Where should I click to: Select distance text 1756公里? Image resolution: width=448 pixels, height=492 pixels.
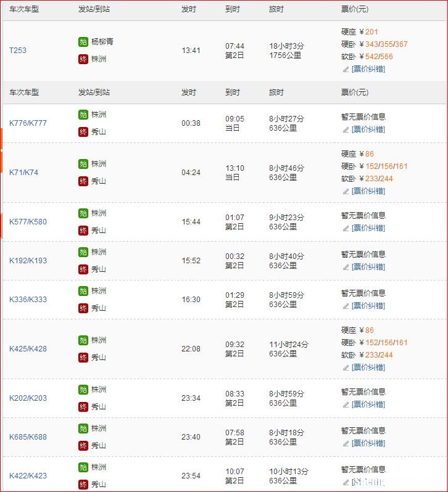(285, 55)
